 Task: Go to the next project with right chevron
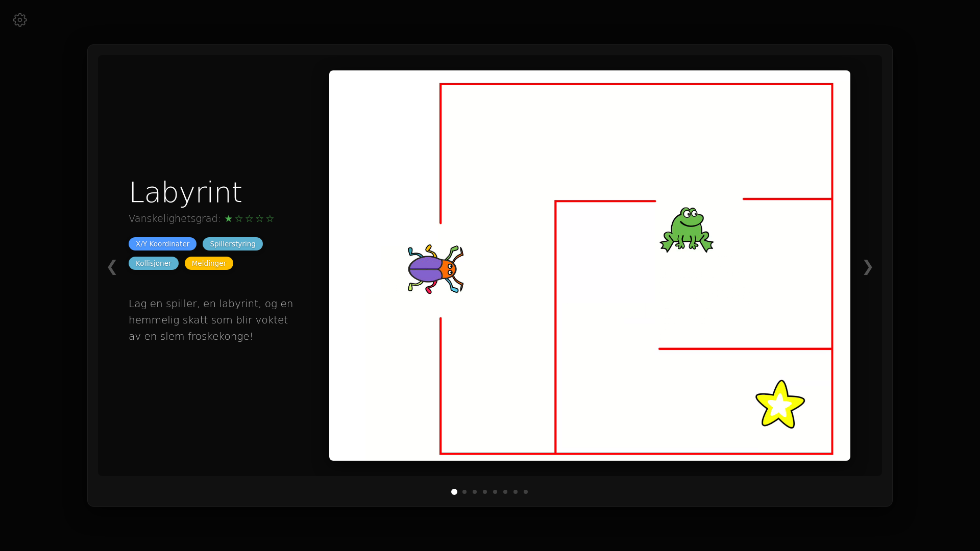click(868, 267)
